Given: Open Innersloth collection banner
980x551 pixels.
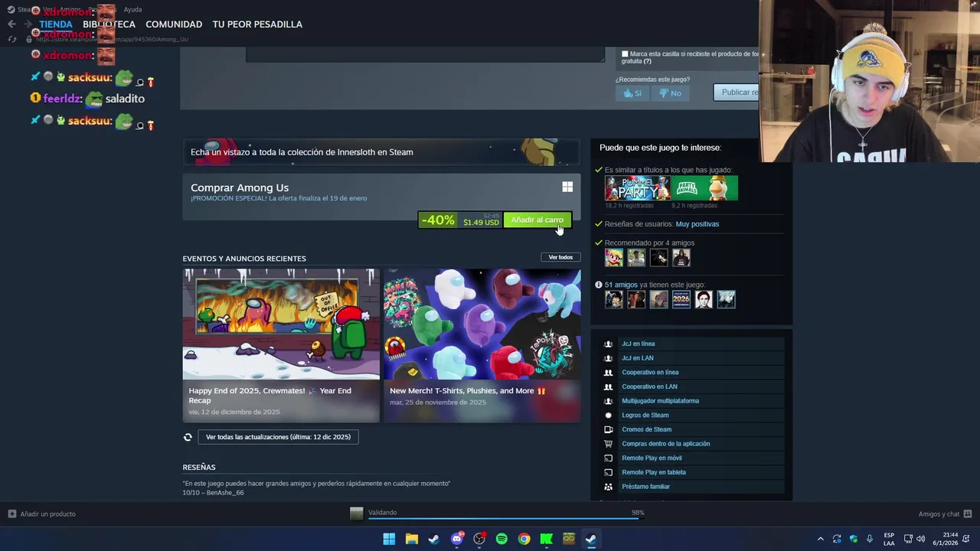Looking at the screenshot, I should coord(381,152).
